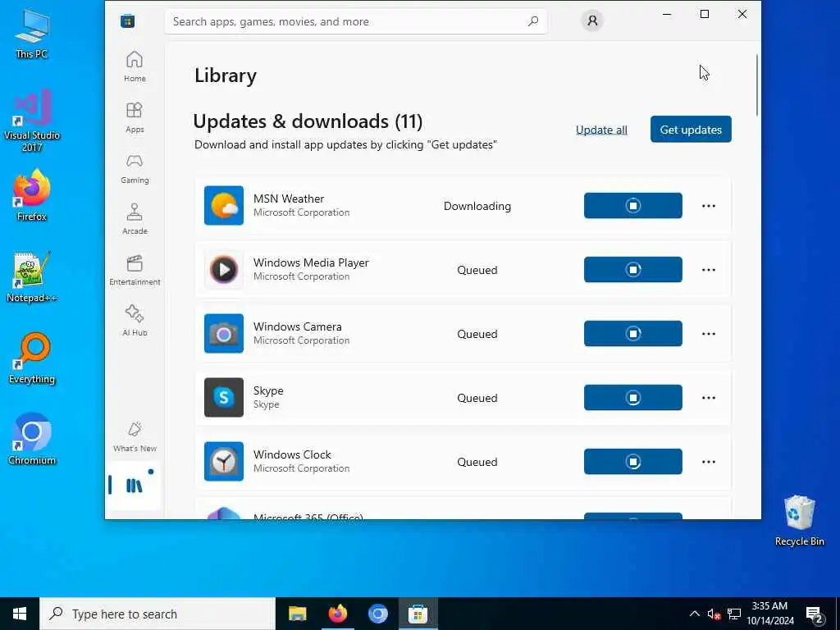Screen dimensions: 840x630
Task: Open the Windows Start menu
Action: pos(20,614)
